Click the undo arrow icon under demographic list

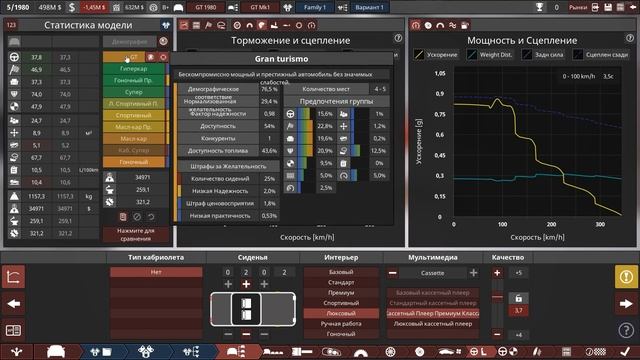click(x=151, y=217)
